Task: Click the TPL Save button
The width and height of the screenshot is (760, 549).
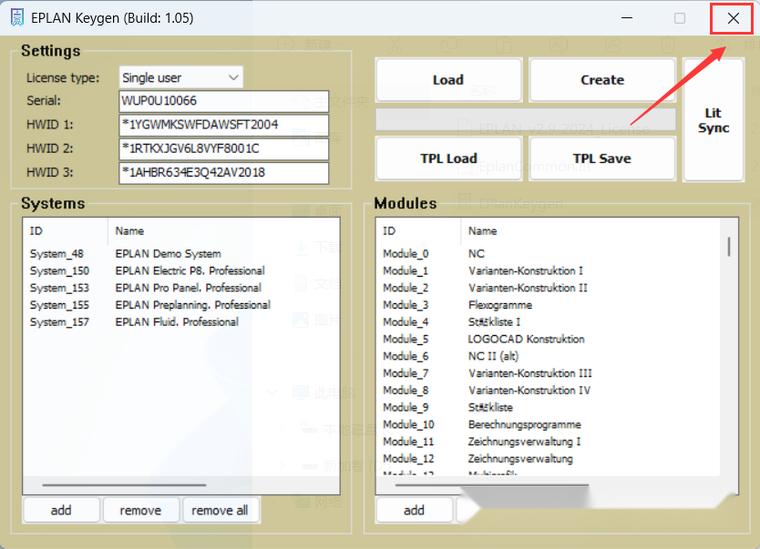Action: point(602,159)
